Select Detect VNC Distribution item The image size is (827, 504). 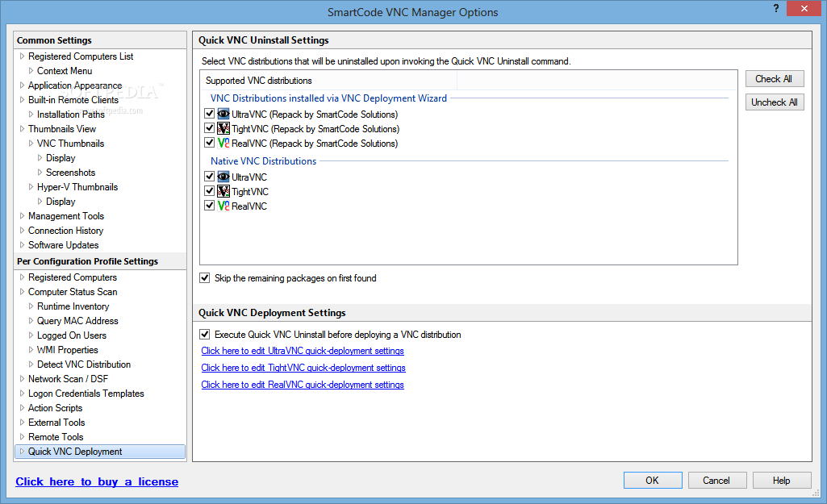(84, 364)
